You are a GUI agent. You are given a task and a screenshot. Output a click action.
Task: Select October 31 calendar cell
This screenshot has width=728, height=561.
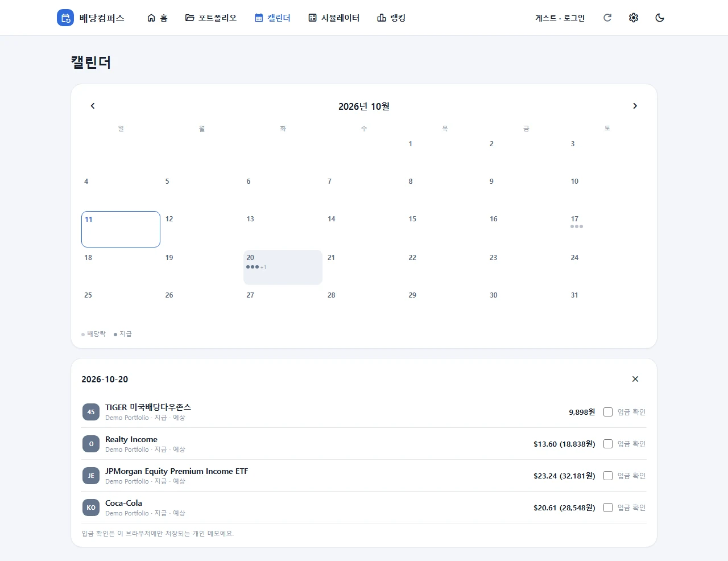(607, 305)
